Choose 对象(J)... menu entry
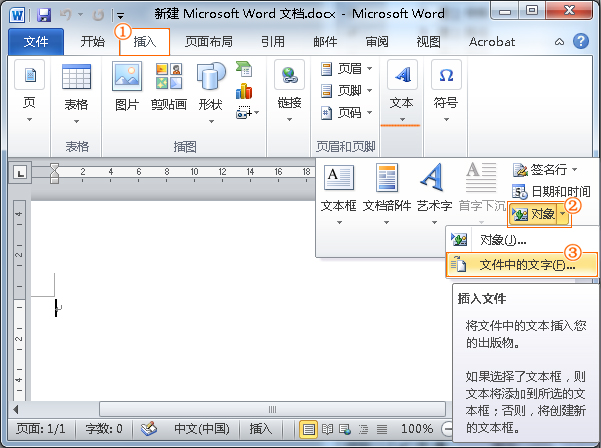This screenshot has width=601, height=448. tap(521, 240)
